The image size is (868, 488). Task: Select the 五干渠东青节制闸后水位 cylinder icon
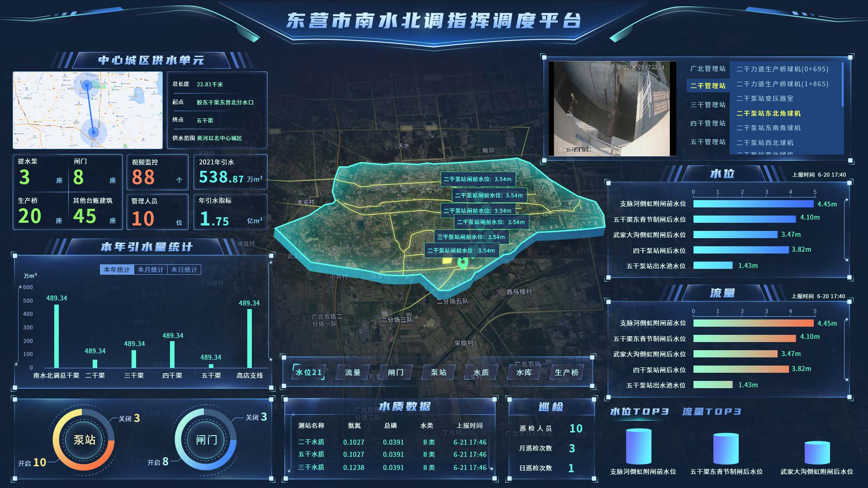click(726, 448)
